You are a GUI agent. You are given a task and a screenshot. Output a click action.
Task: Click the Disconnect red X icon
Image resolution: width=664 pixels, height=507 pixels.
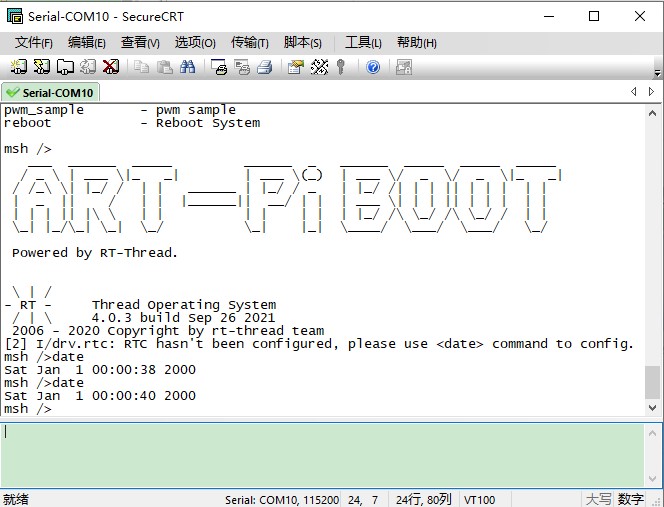(x=111, y=67)
